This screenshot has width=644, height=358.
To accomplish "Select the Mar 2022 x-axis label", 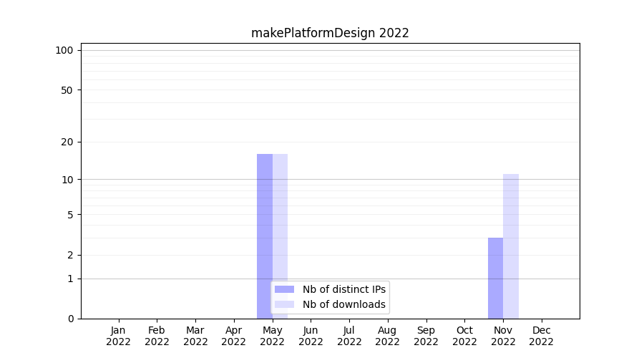I will tap(195, 336).
